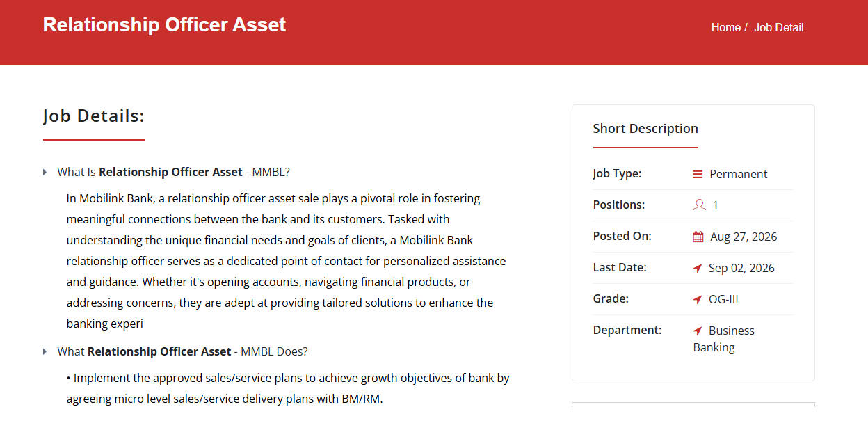Click the 'What Is Relationship Officer Asset - MMBL?' heading
This screenshot has width=868, height=430.
pos(173,172)
